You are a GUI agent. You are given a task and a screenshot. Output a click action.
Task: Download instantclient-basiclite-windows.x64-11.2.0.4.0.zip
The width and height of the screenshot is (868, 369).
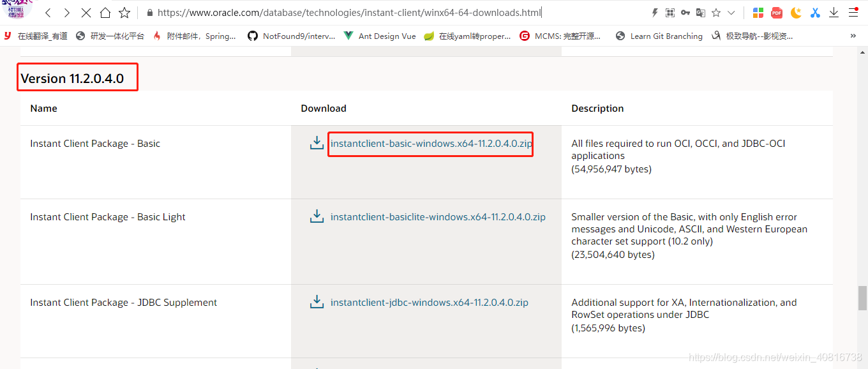[438, 217]
